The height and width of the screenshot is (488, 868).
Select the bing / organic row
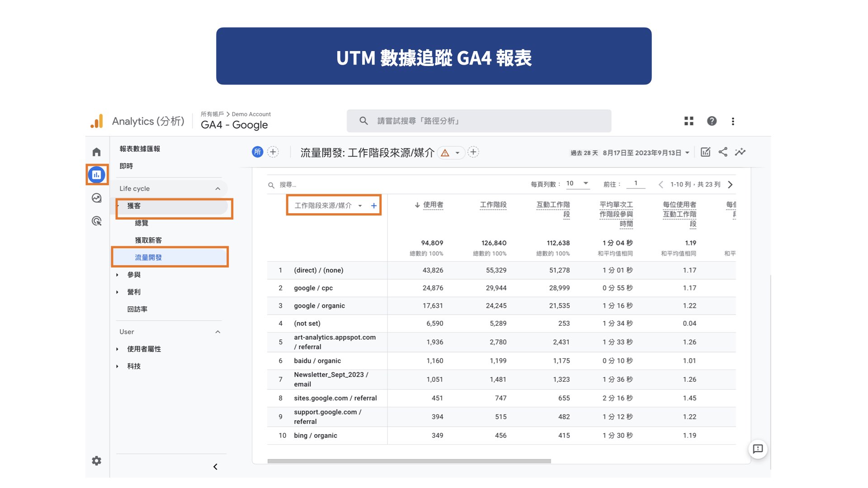(501, 436)
